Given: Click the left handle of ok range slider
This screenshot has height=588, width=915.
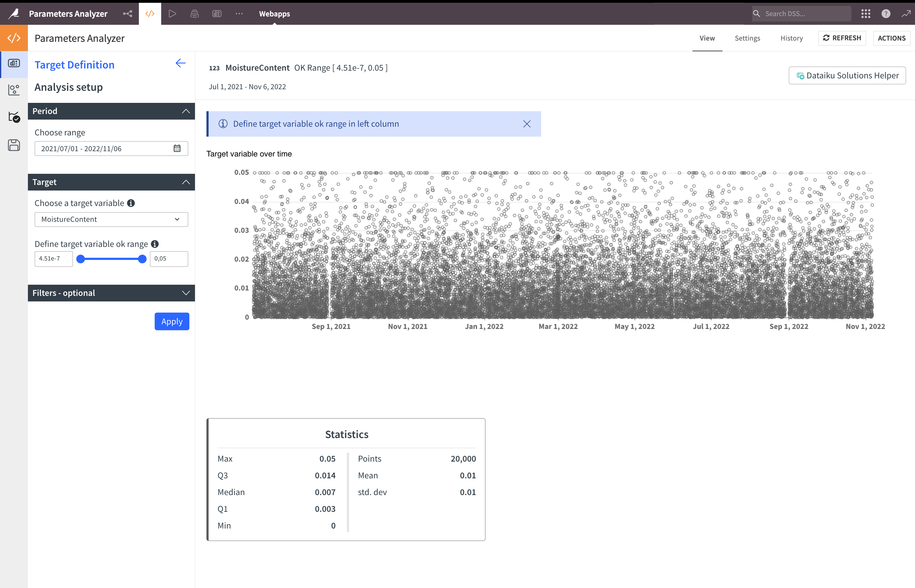Looking at the screenshot, I should tap(81, 259).
